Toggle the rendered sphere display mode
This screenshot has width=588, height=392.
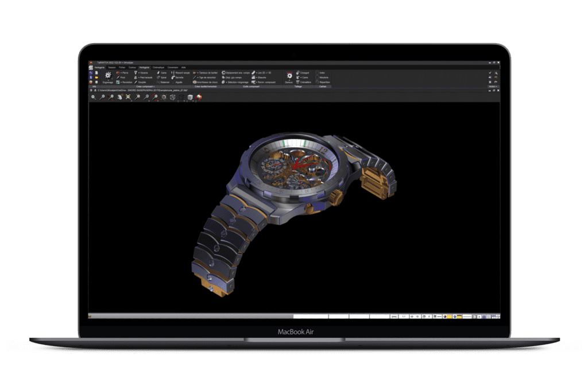pyautogui.click(x=198, y=97)
